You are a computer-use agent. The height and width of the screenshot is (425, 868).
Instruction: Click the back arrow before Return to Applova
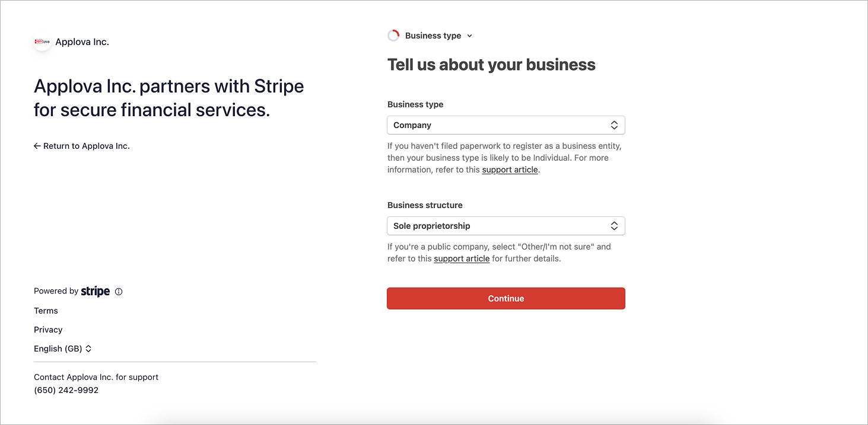[x=37, y=146]
